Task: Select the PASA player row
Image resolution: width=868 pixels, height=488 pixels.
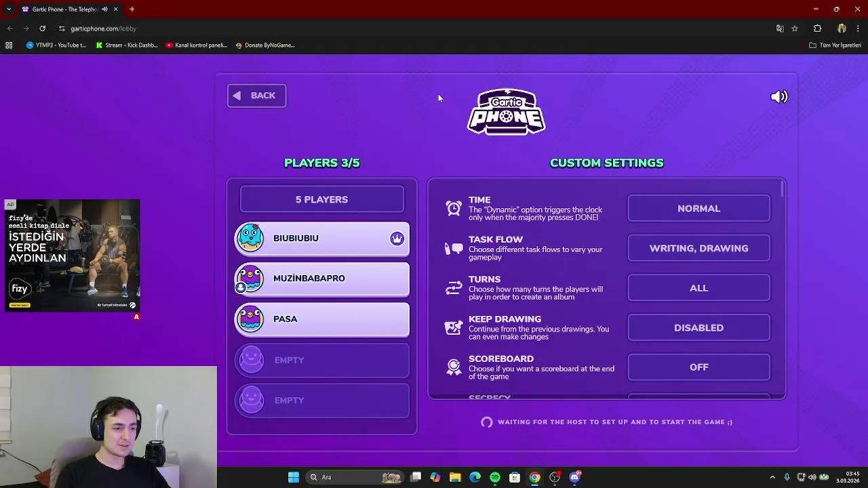Action: (x=322, y=319)
